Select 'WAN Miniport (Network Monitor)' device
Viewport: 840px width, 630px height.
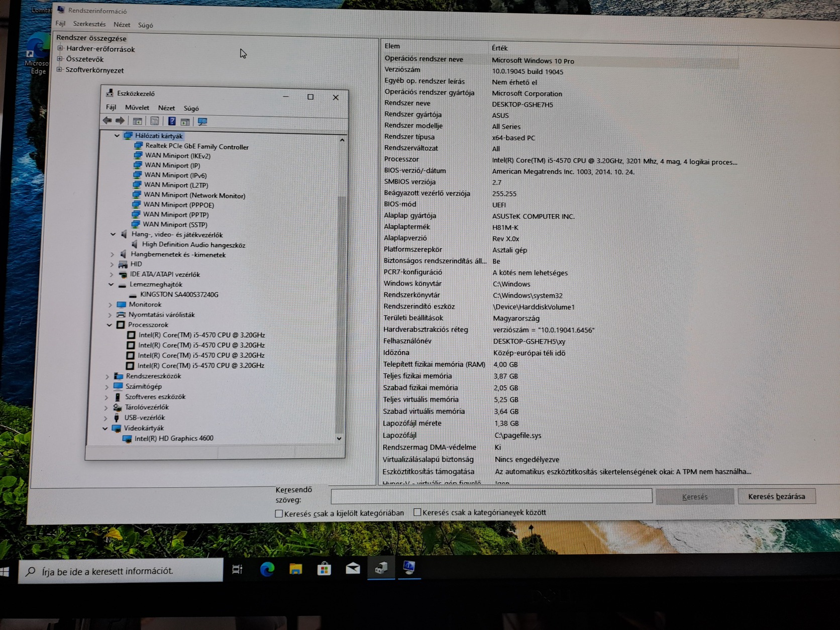tap(194, 195)
